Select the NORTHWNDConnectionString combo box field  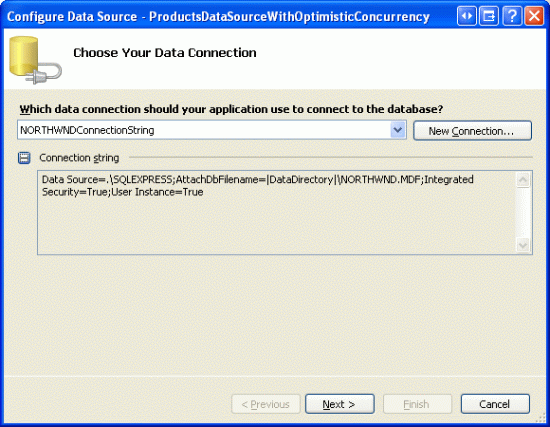(212, 130)
